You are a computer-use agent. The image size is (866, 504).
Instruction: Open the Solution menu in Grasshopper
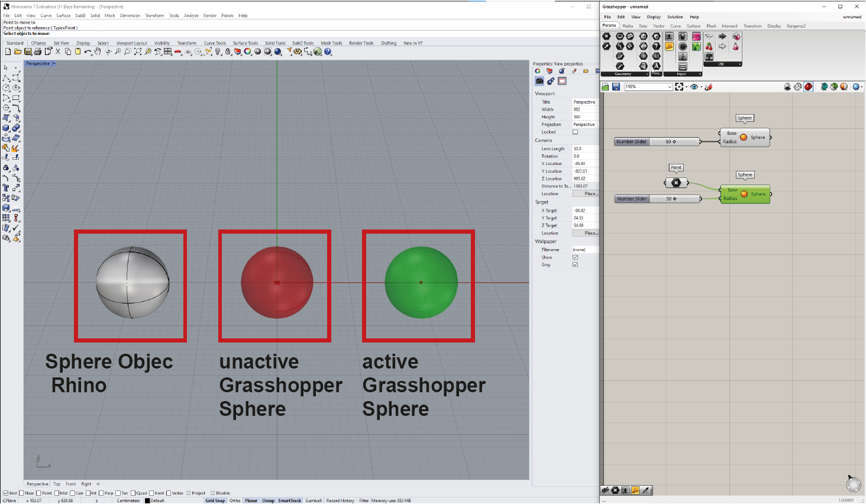675,17
